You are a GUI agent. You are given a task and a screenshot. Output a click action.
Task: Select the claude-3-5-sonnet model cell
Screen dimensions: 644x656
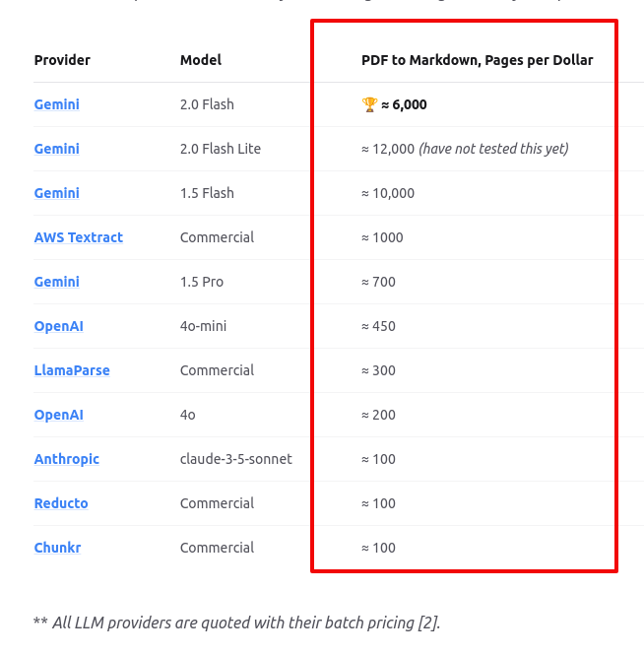[235, 459]
